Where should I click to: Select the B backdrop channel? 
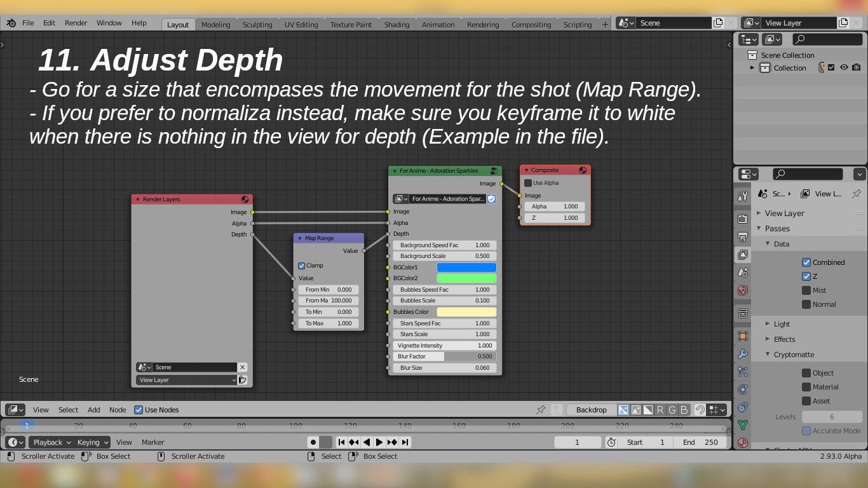pyautogui.click(x=684, y=410)
